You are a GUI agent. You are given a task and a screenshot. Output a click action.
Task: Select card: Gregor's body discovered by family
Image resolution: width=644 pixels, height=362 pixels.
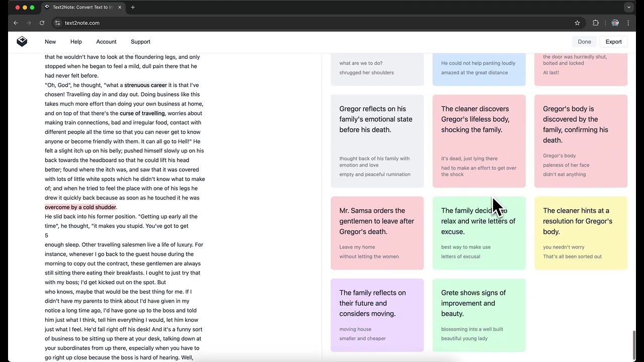coord(581,141)
